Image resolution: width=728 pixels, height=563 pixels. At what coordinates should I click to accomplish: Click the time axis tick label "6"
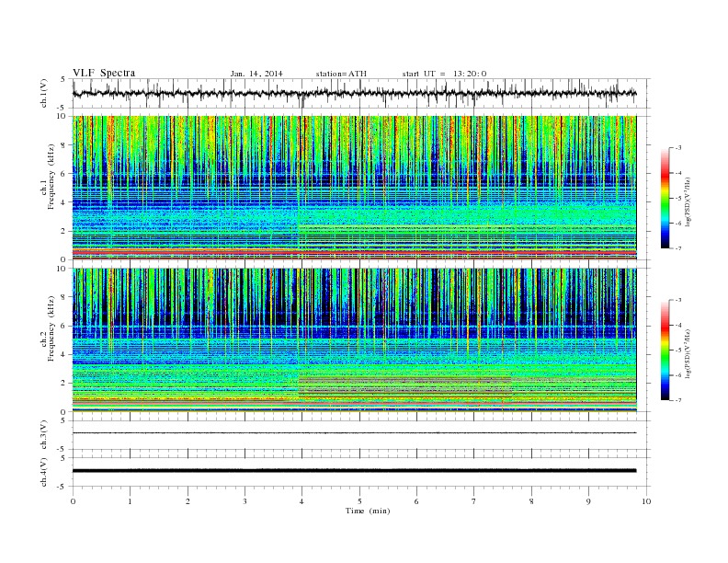(x=416, y=501)
